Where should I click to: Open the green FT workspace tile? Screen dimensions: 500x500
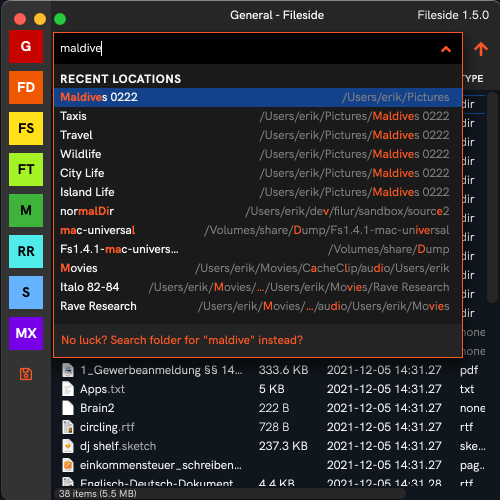tap(26, 169)
